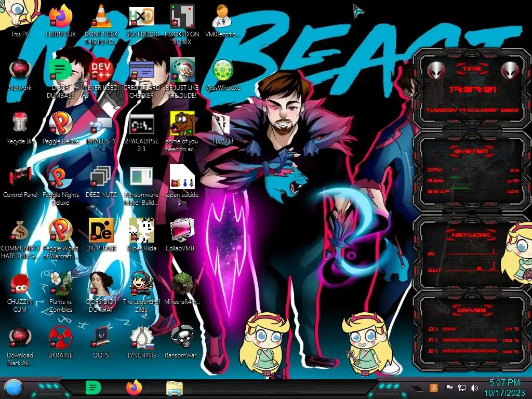Click the DRIVES header in the red widget
Screen dimensions: 532x399
pos(471,310)
